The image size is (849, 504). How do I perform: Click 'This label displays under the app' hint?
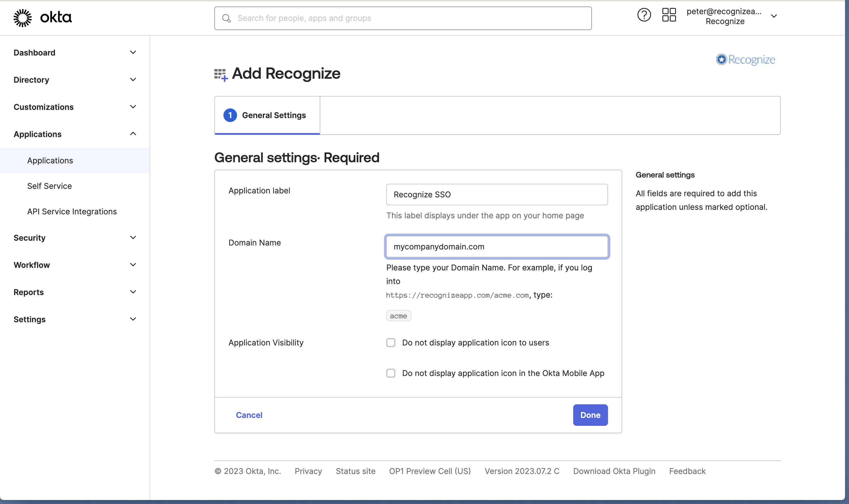click(x=485, y=215)
